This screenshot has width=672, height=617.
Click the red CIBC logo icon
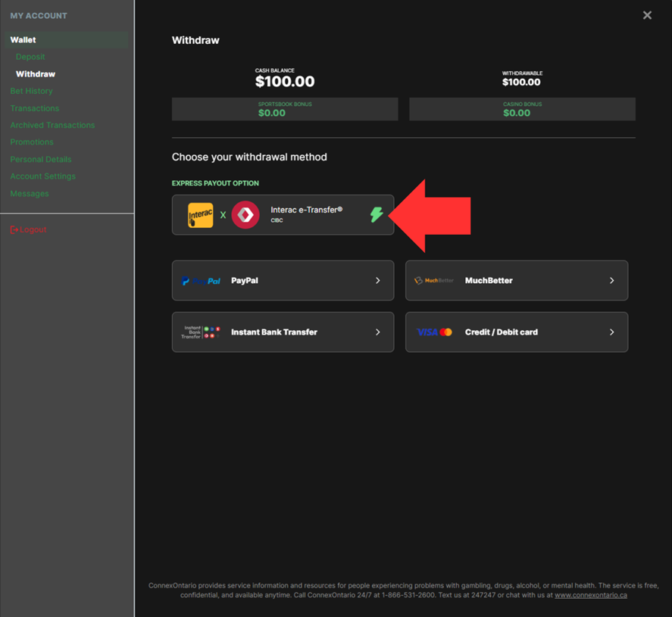(x=245, y=215)
